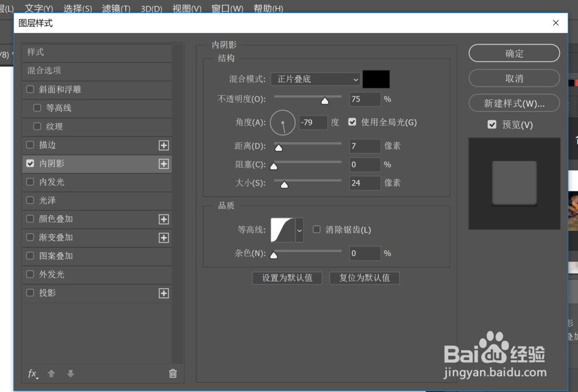
Task: Open the 滤镜 menu
Action: pos(115,8)
